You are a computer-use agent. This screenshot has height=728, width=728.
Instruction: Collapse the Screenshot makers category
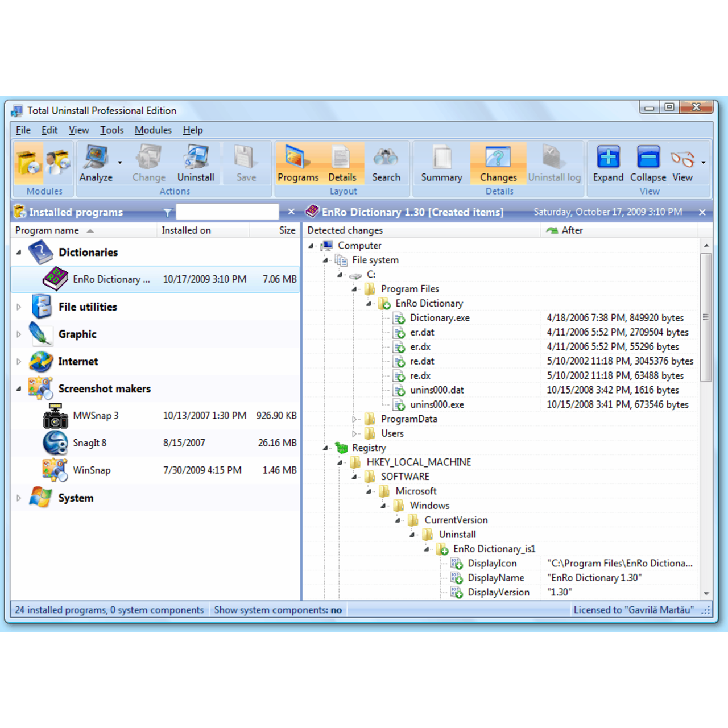[18, 388]
